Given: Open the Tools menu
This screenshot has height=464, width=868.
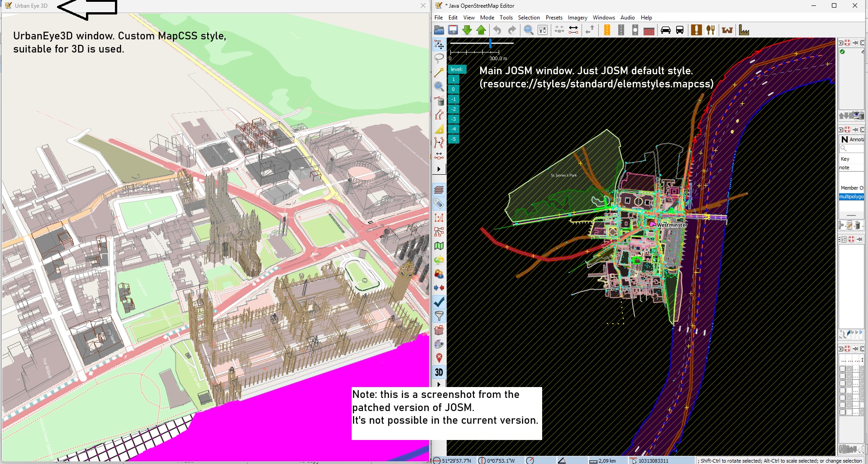Looking at the screenshot, I should coord(506,18).
